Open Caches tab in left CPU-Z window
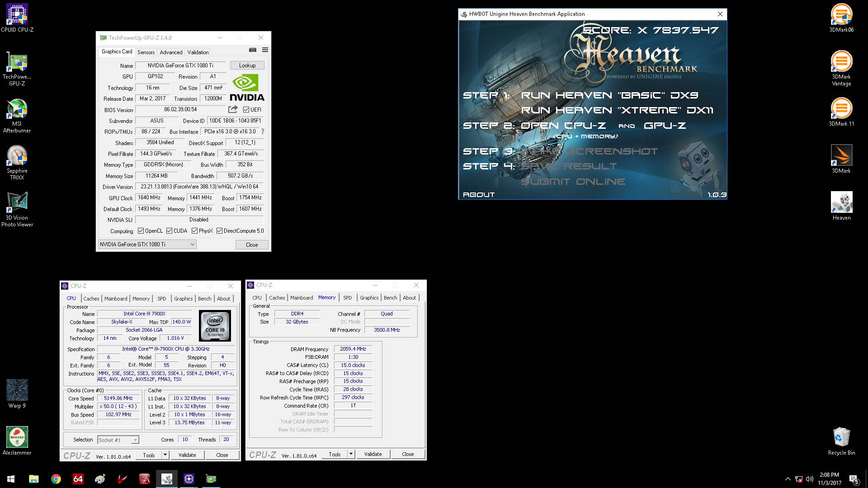Image resolution: width=868 pixels, height=488 pixels. point(91,299)
